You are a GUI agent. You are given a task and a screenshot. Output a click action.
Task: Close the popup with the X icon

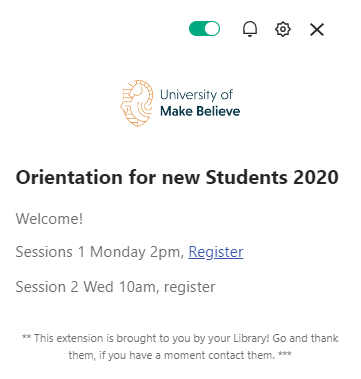[x=317, y=29]
